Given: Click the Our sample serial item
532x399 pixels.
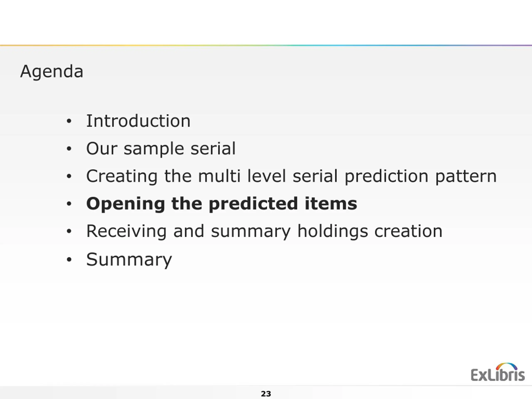Looking at the screenshot, I should pos(161,149).
